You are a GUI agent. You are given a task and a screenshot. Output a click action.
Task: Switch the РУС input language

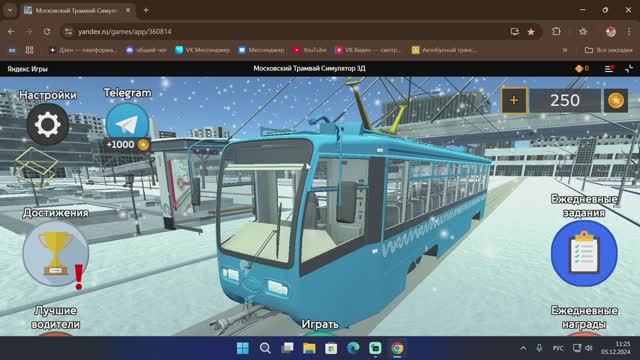tap(558, 348)
